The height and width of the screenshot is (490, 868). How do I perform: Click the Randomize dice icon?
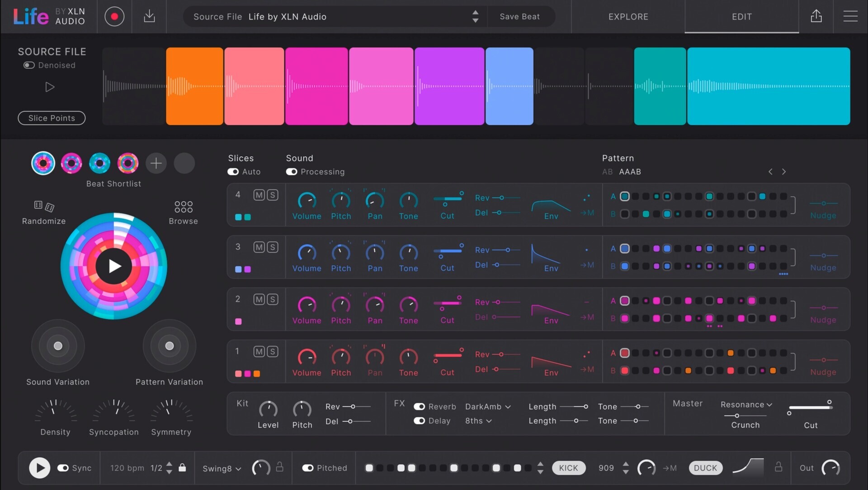point(44,206)
